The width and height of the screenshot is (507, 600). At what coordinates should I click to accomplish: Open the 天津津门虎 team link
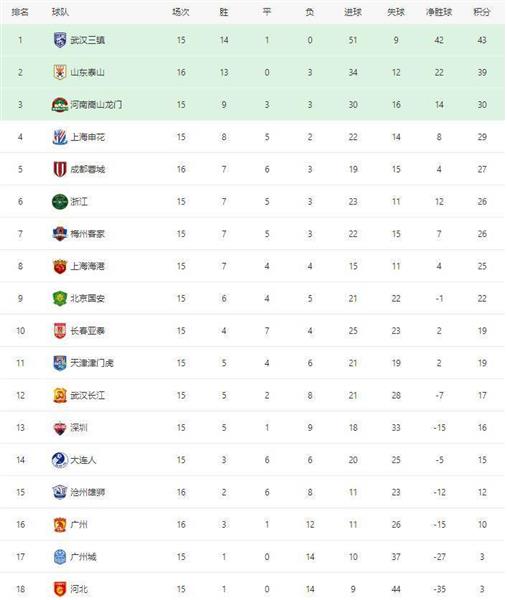point(92,363)
